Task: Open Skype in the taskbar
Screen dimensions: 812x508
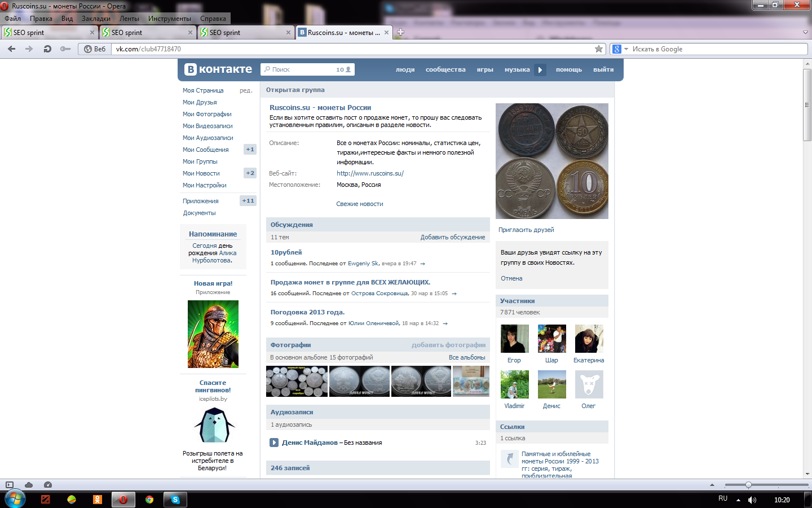Action: tap(175, 500)
